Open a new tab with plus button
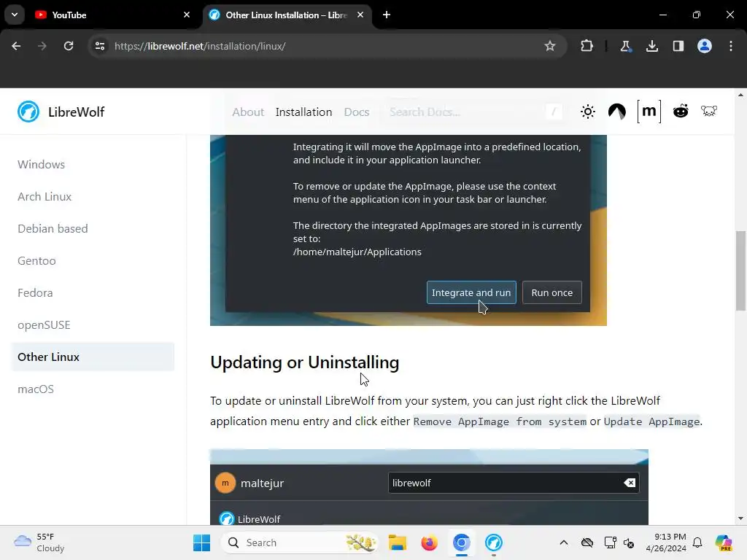 coord(387,15)
